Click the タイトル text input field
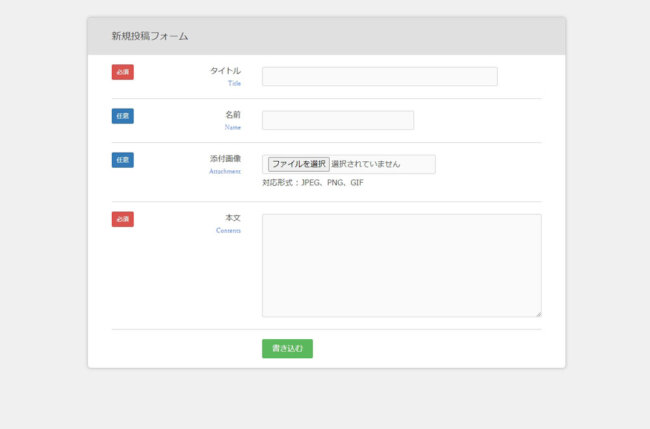Image resolution: width=650 pixels, height=429 pixels. [x=379, y=76]
